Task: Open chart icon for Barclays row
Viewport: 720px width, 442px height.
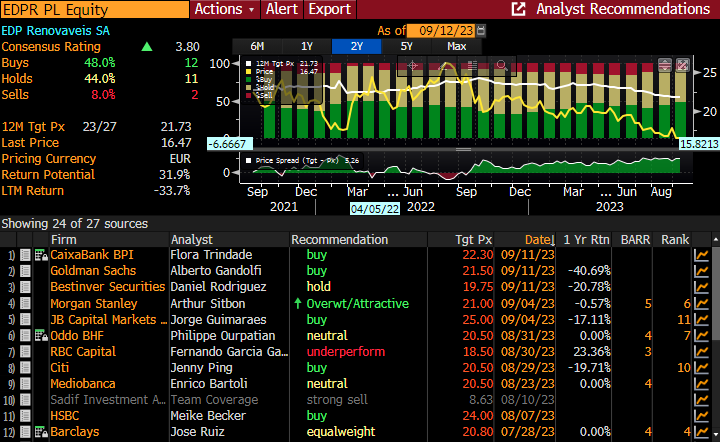Action: click(x=701, y=432)
